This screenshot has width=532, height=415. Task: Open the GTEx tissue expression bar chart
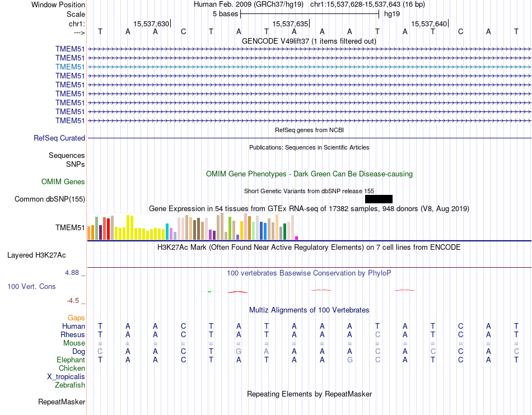(x=193, y=227)
